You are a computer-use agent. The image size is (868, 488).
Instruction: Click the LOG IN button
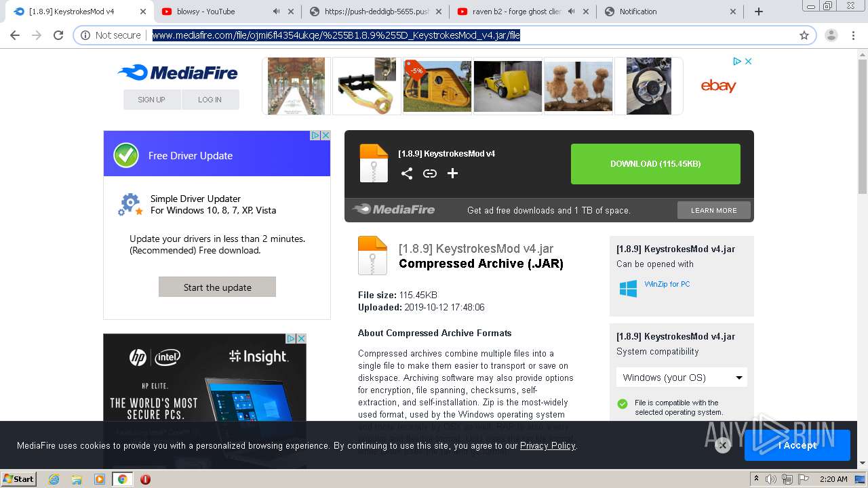point(210,100)
